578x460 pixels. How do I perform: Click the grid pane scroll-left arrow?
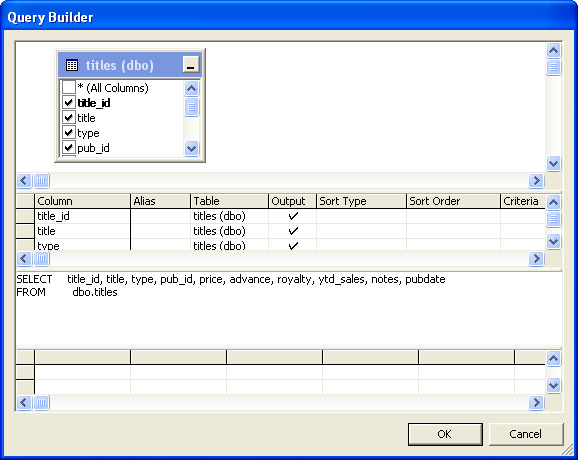[24, 258]
